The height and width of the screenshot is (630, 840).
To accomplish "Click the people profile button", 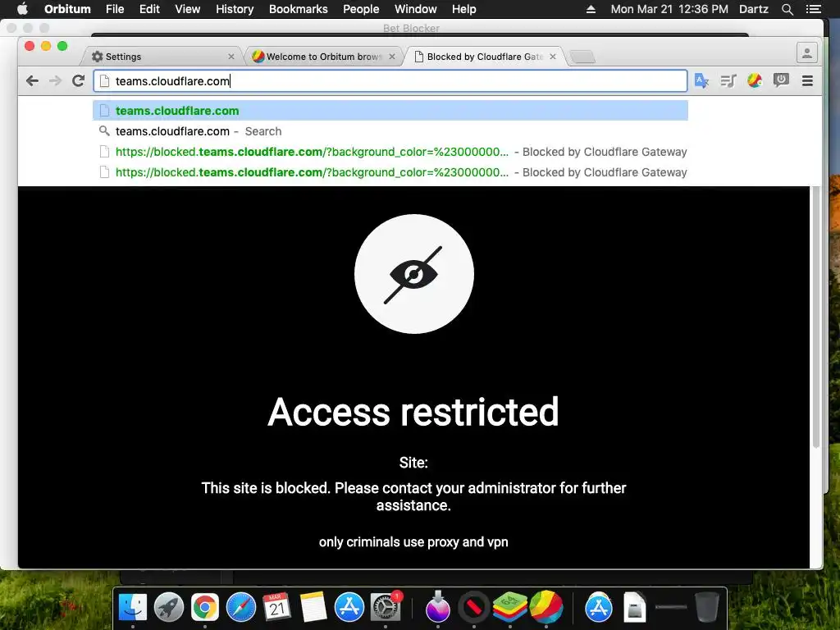I will (x=807, y=53).
